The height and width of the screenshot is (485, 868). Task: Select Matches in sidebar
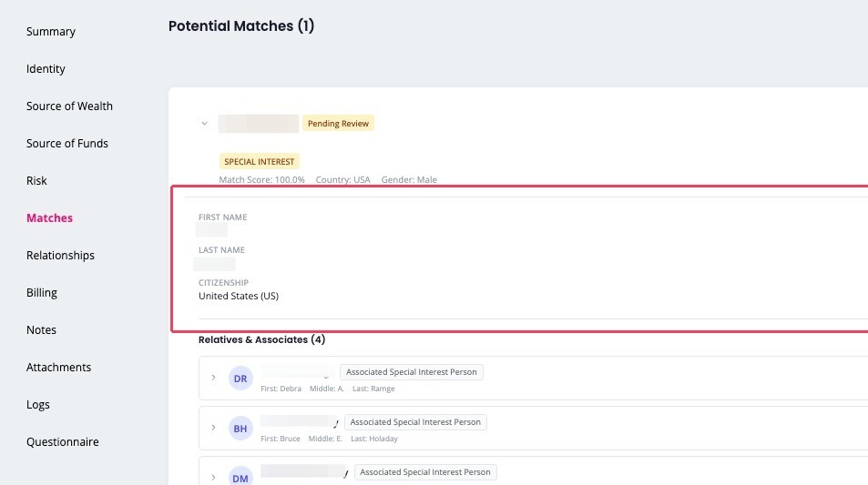[x=49, y=217]
